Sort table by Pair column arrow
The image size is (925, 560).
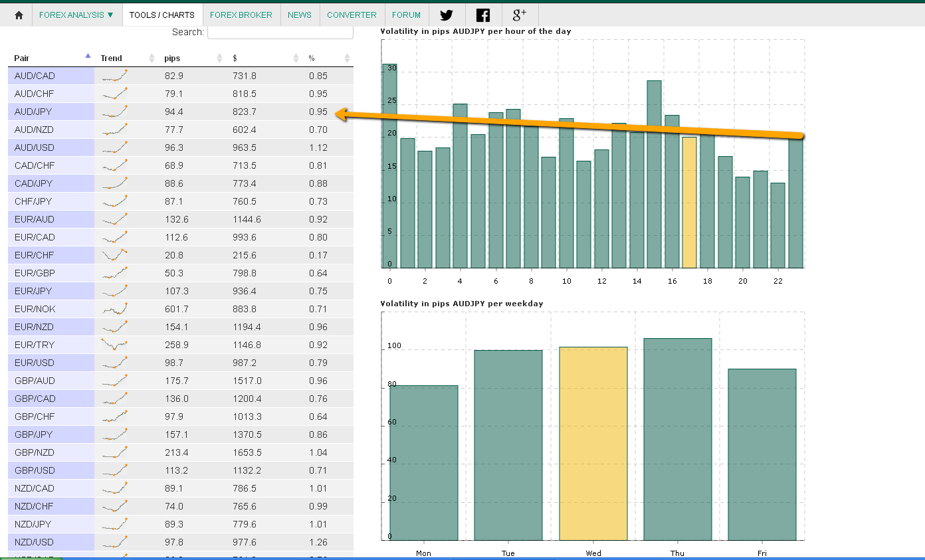[x=88, y=57]
